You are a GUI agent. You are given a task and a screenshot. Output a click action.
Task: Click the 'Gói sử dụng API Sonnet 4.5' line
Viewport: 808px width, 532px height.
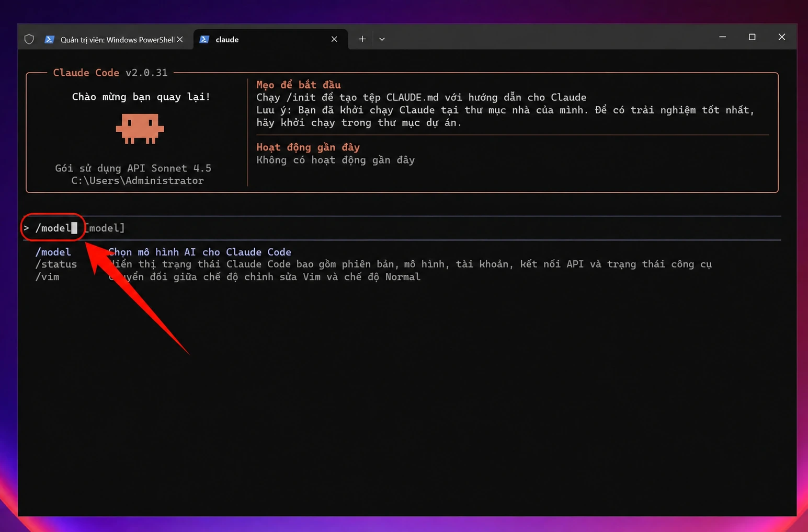(x=133, y=168)
